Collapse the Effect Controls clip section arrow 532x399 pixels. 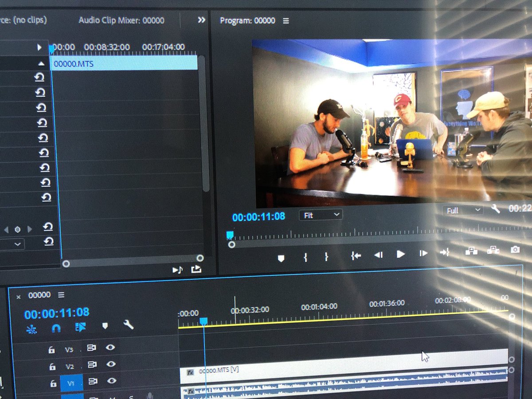coord(41,64)
